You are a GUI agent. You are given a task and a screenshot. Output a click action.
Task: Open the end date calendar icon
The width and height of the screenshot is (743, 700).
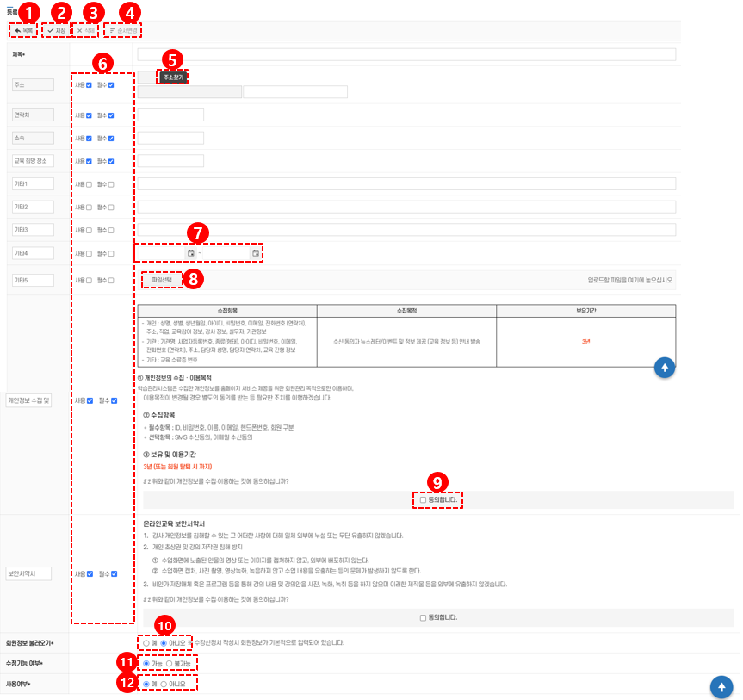point(256,253)
